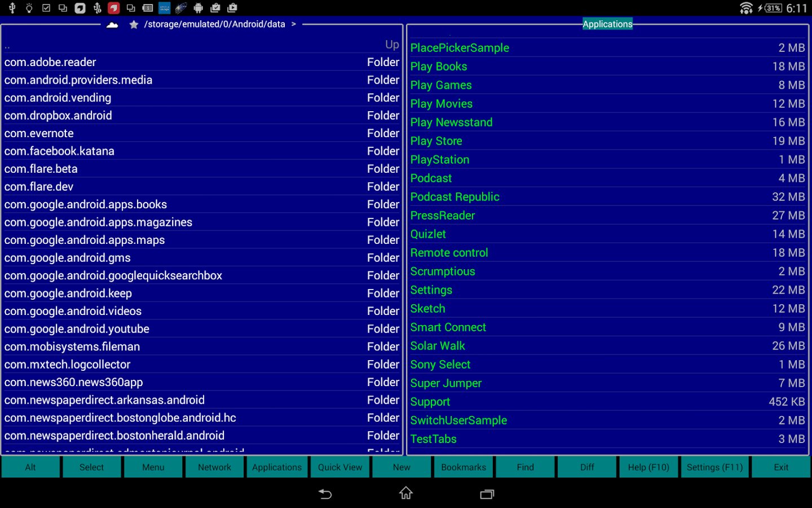Open the com.facebook.katana folder
812x508 pixels.
pos(202,151)
